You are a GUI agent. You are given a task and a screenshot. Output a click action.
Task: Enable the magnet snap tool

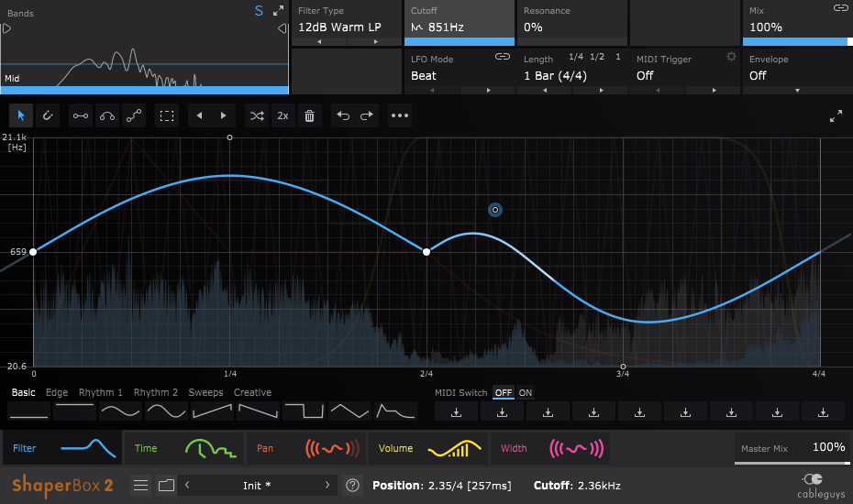click(x=47, y=116)
